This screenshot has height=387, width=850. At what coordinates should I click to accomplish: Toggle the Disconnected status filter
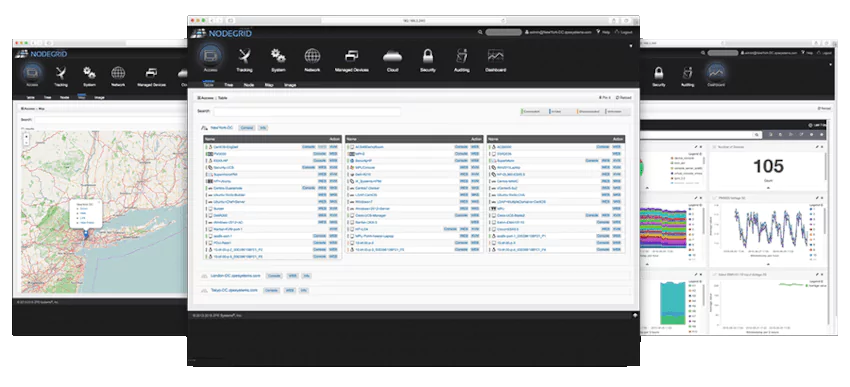590,112
